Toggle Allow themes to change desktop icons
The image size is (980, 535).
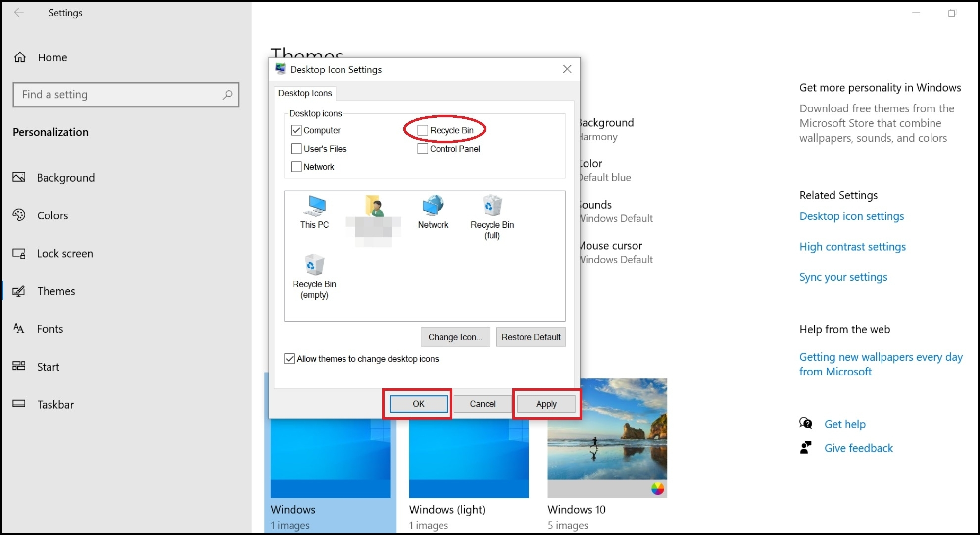[x=290, y=359]
